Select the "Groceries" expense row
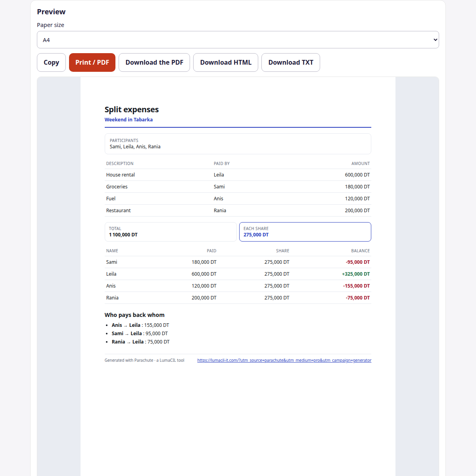 [x=238, y=186]
